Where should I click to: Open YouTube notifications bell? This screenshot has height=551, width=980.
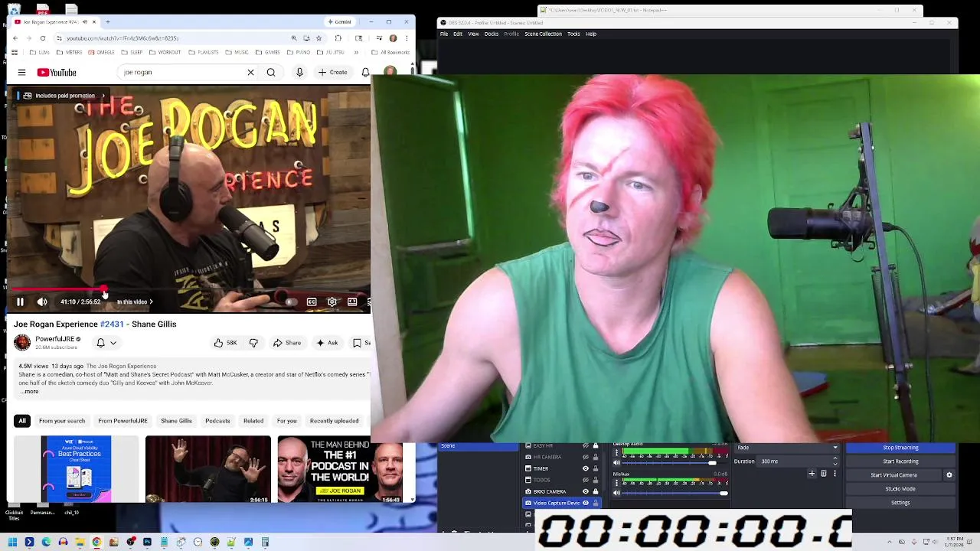point(365,73)
